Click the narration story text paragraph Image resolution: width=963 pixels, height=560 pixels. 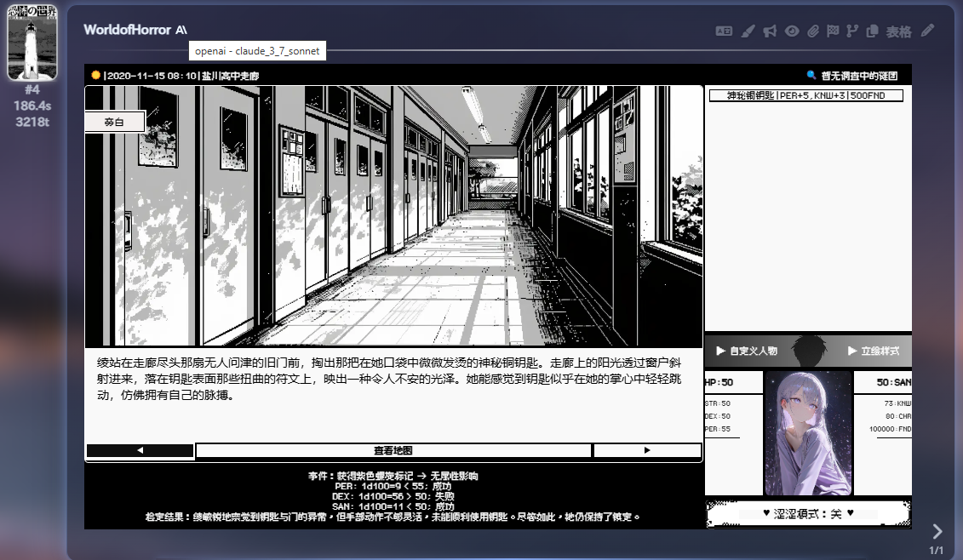coord(389,379)
